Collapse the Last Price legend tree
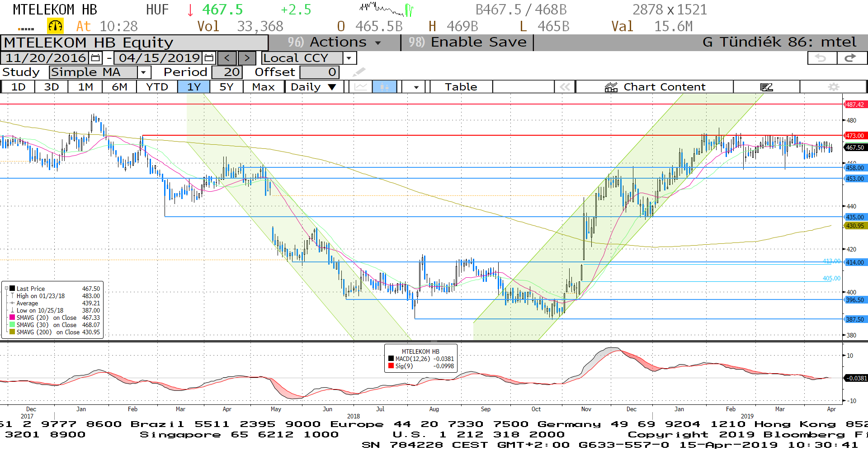868x470 pixels. [x=6, y=289]
